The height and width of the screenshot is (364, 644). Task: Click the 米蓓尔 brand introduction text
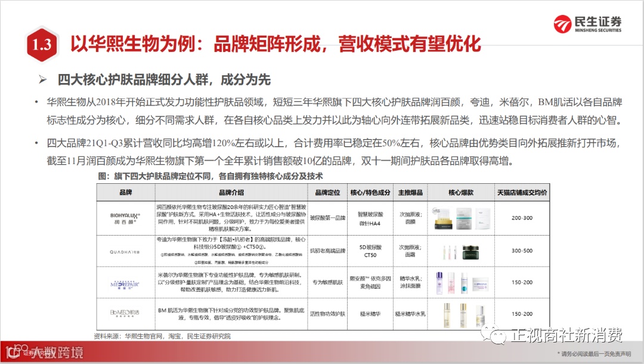[x=231, y=282]
